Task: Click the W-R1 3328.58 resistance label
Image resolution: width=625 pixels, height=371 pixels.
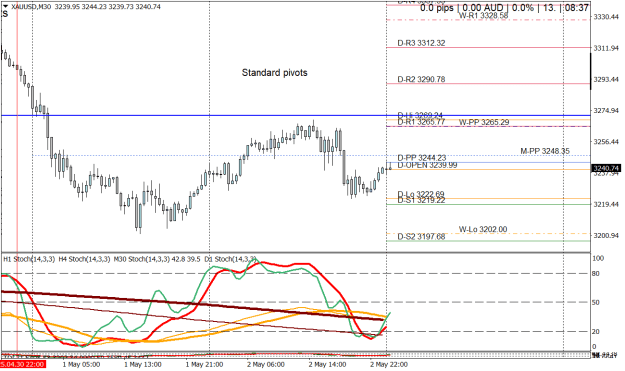Action: pos(484,16)
